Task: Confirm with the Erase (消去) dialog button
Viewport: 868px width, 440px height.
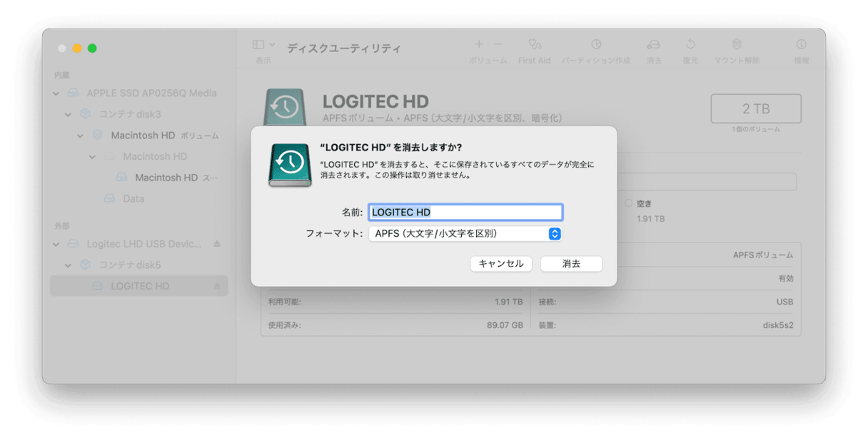Action: tap(571, 264)
